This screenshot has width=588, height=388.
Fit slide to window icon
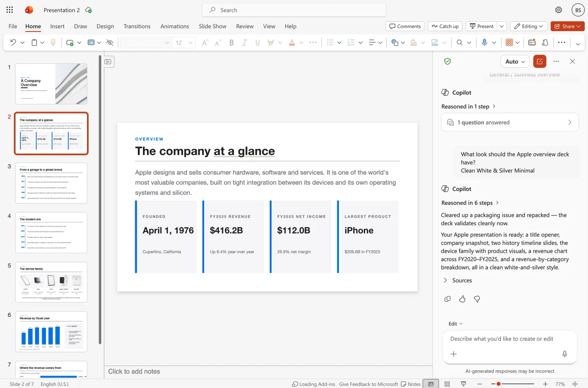click(x=575, y=384)
